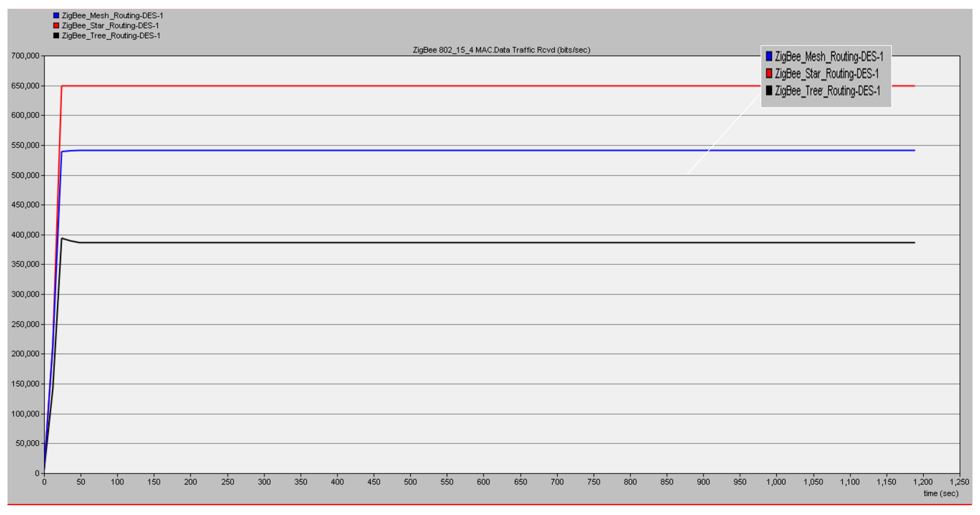Click the 1,250 x-axis tick label
Image resolution: width=980 pixels, height=515 pixels.
point(959,482)
